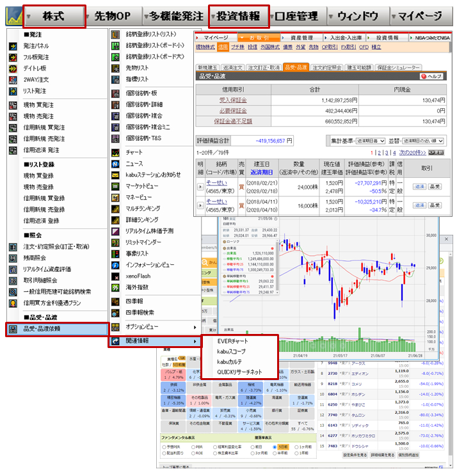Click the 先物リスト icon

(x=115, y=68)
